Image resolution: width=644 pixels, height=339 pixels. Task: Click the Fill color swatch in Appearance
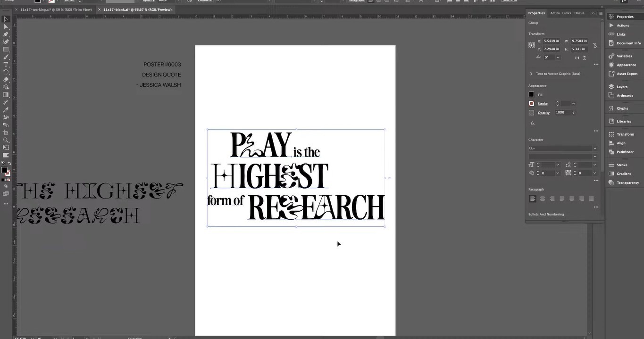(531, 95)
